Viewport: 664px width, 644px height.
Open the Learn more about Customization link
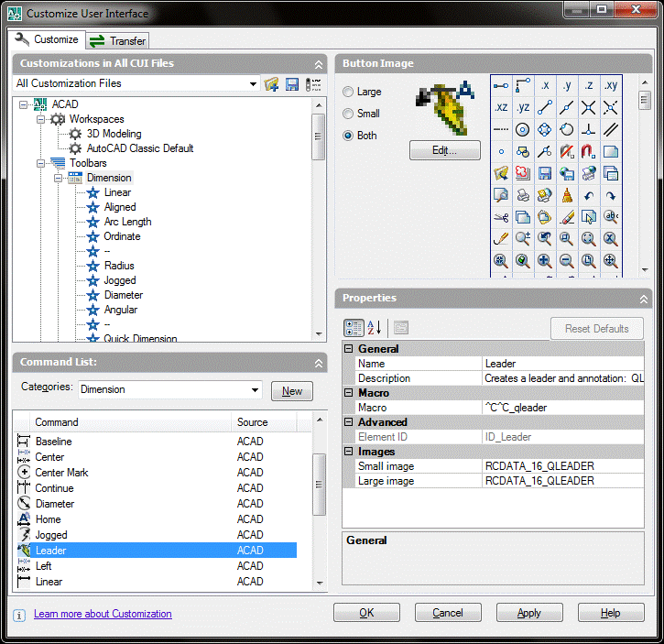coord(103,614)
